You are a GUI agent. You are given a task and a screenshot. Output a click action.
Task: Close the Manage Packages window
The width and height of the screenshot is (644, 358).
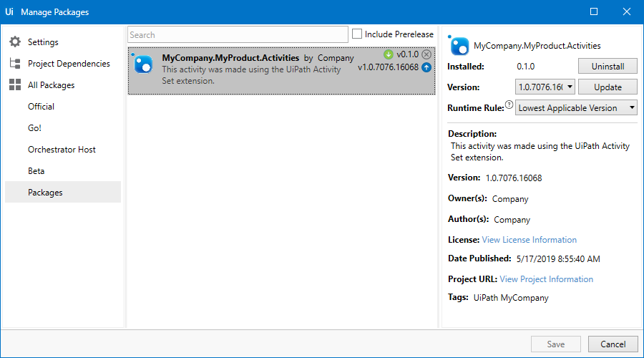point(626,11)
